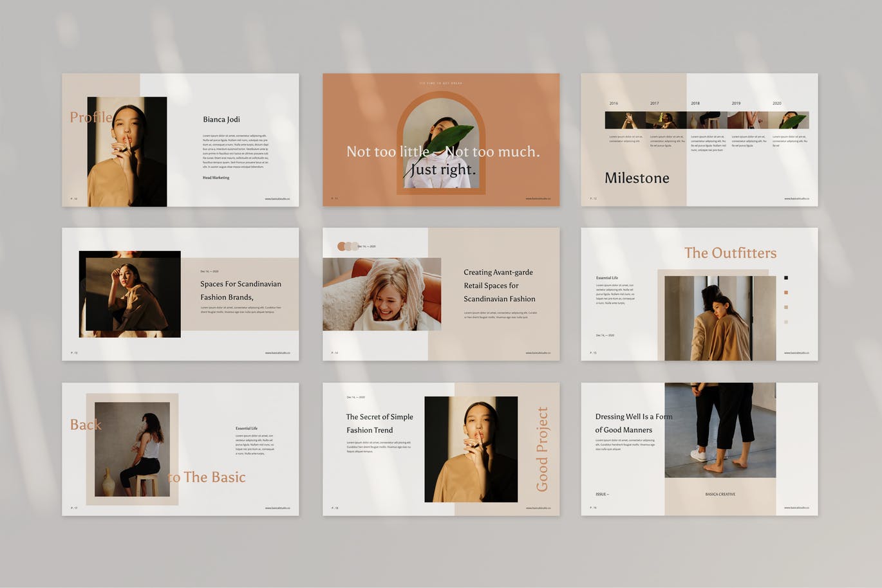The height and width of the screenshot is (588, 882).
Task: Click the 'Bianca Jodi' name text
Action: [x=221, y=119]
